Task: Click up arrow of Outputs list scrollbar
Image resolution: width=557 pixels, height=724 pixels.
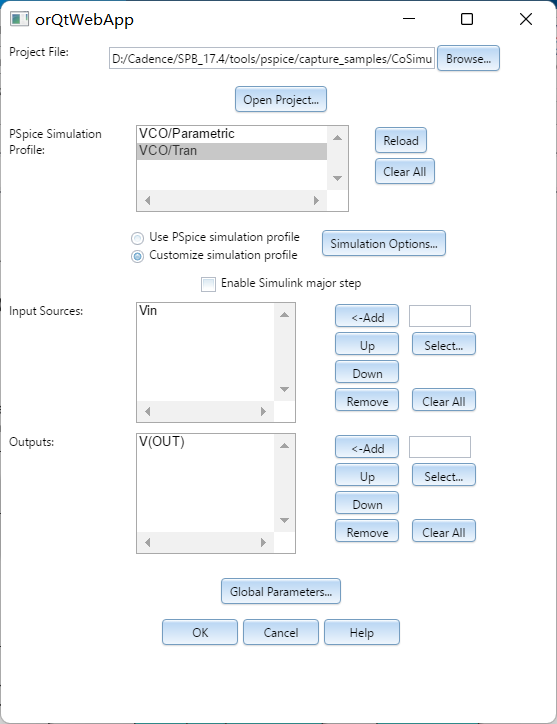Action: coord(285,446)
